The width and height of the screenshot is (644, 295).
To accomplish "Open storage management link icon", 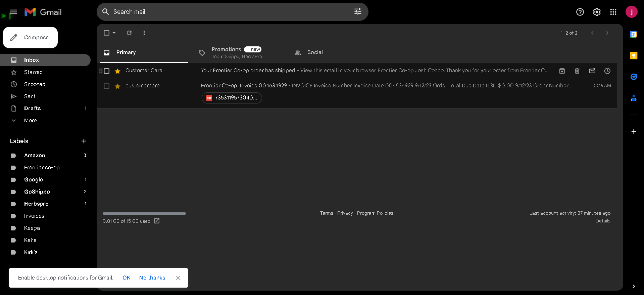I will tap(157, 221).
